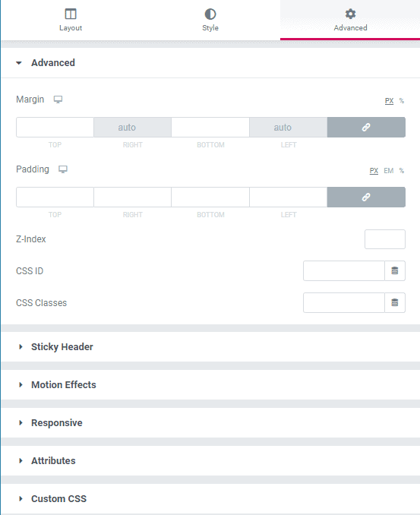
Task: Click the Layout tab columns icon
Action: 71,14
